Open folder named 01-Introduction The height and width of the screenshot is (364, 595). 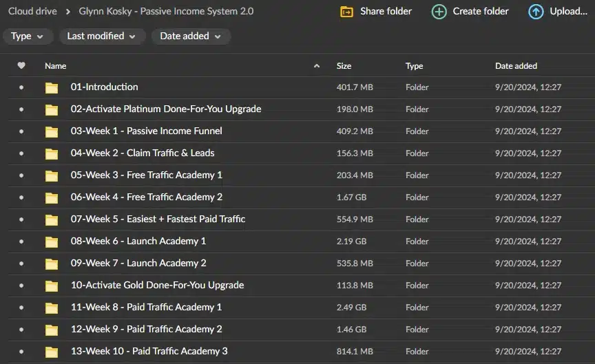105,87
